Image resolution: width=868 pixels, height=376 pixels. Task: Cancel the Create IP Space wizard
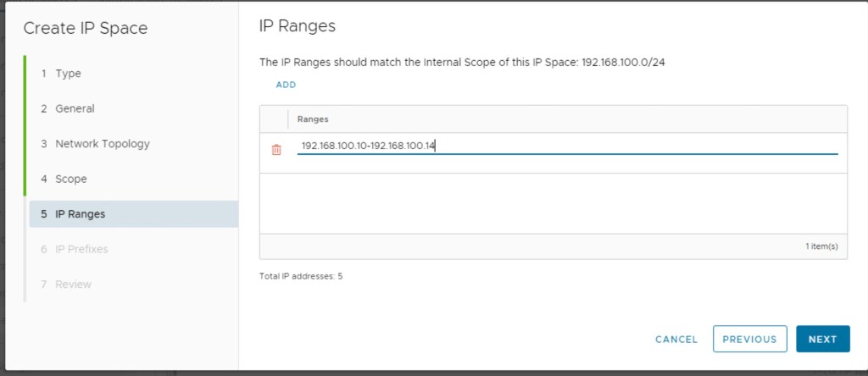(x=676, y=340)
